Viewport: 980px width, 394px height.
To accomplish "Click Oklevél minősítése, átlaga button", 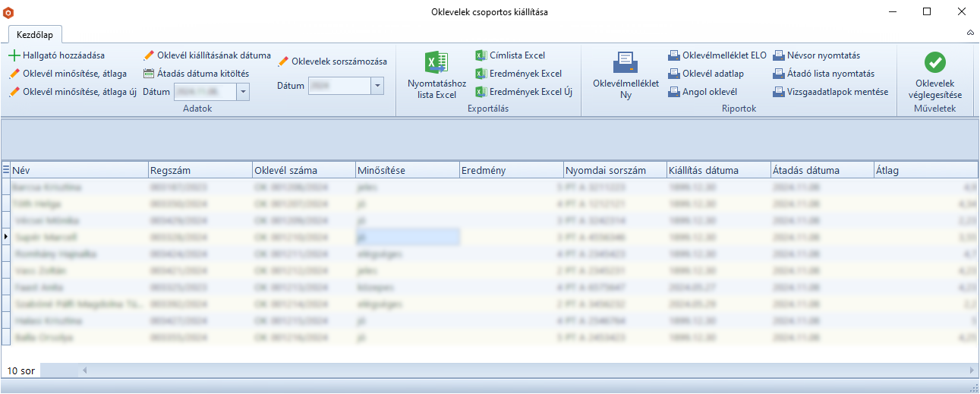I will 68,74.
